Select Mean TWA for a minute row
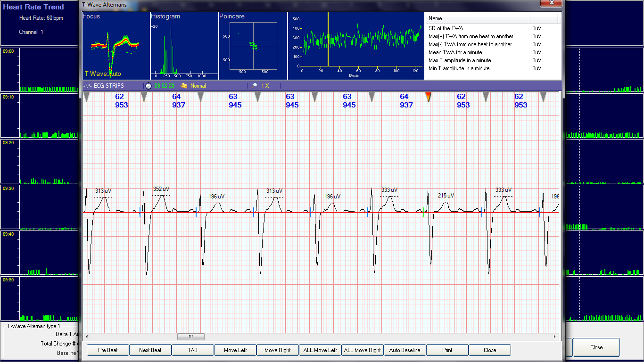Image resolution: width=644 pixels, height=362 pixels. point(493,52)
